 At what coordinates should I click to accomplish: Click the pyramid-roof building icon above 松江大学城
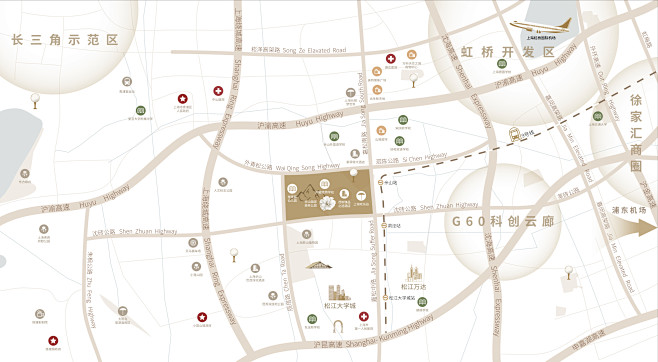(x=319, y=265)
